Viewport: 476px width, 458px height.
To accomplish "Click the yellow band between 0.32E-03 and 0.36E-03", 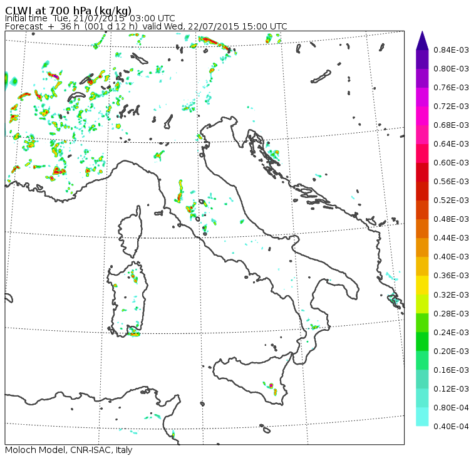I will click(422, 285).
